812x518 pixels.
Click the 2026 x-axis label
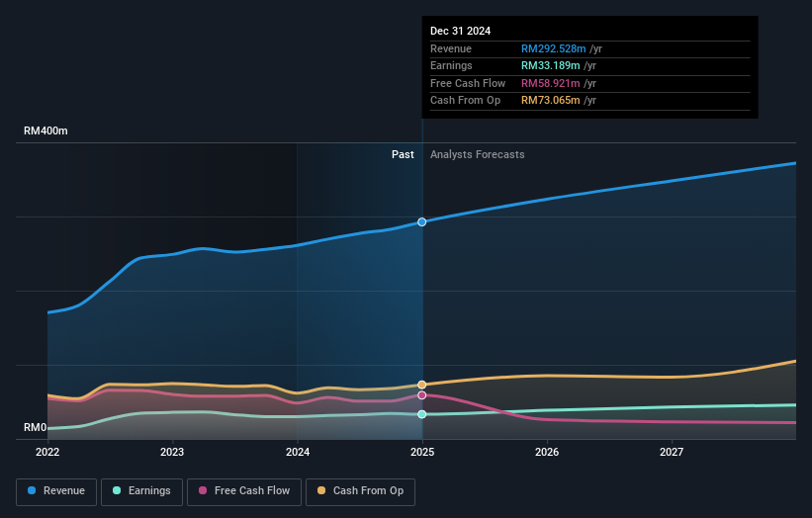(547, 452)
